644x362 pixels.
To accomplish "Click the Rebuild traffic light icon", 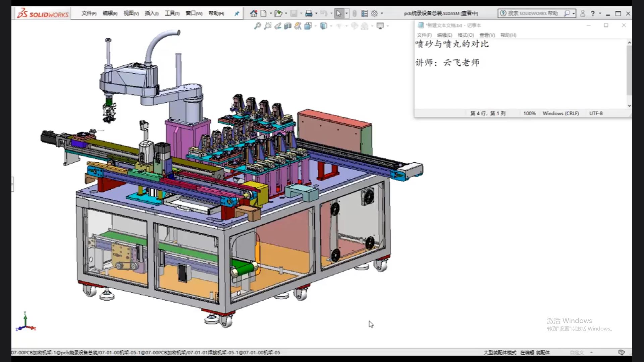I will coord(355,13).
